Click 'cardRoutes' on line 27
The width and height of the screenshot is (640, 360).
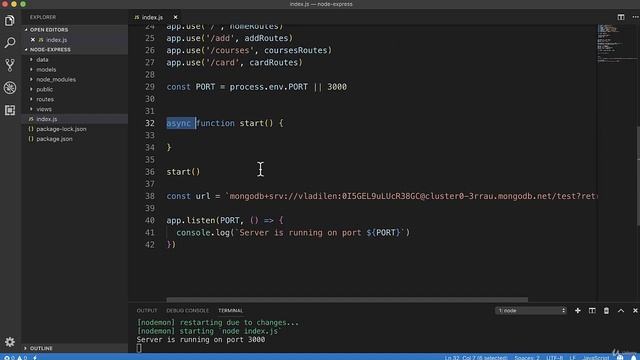[273, 62]
